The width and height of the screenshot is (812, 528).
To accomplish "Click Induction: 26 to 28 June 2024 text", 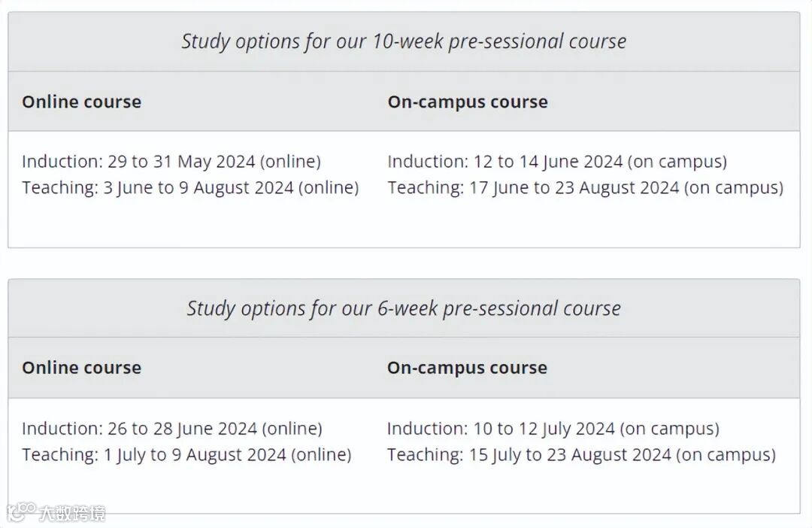I will point(171,429).
